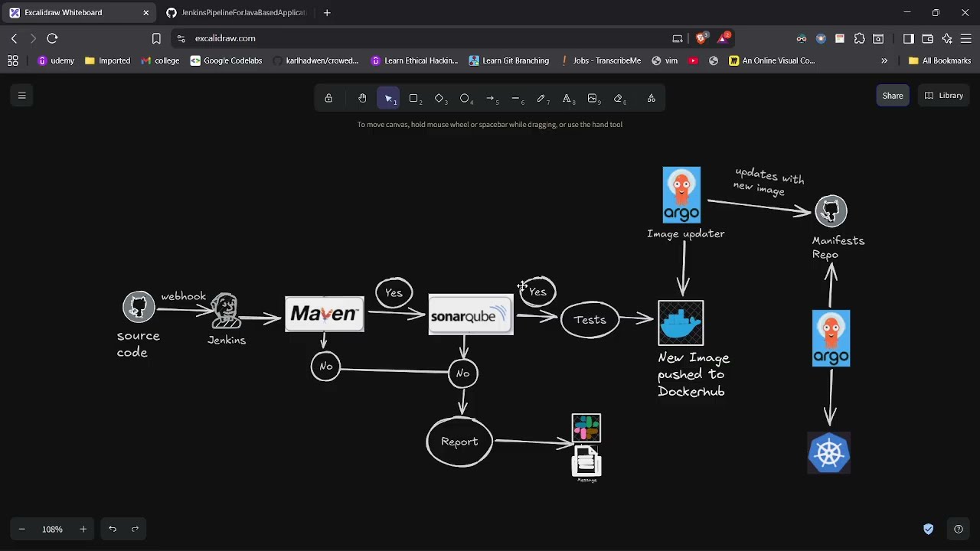Select the Jenkins butler image
The width and height of the screenshot is (980, 551).
[226, 311]
